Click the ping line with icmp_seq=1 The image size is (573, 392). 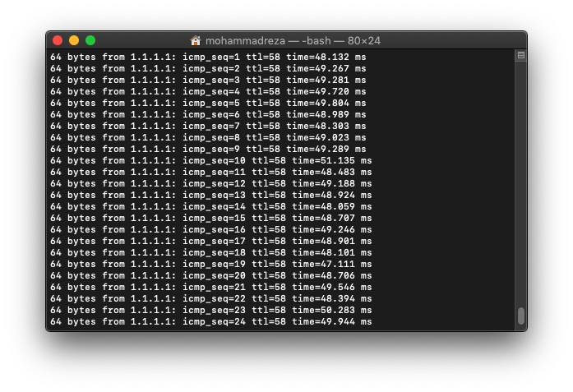tap(208, 57)
